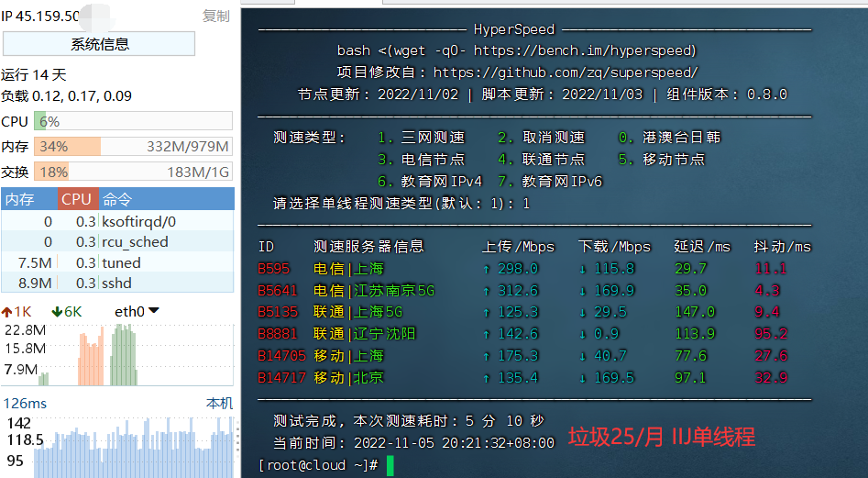Open the eth0 network interface dropdown

point(137,312)
